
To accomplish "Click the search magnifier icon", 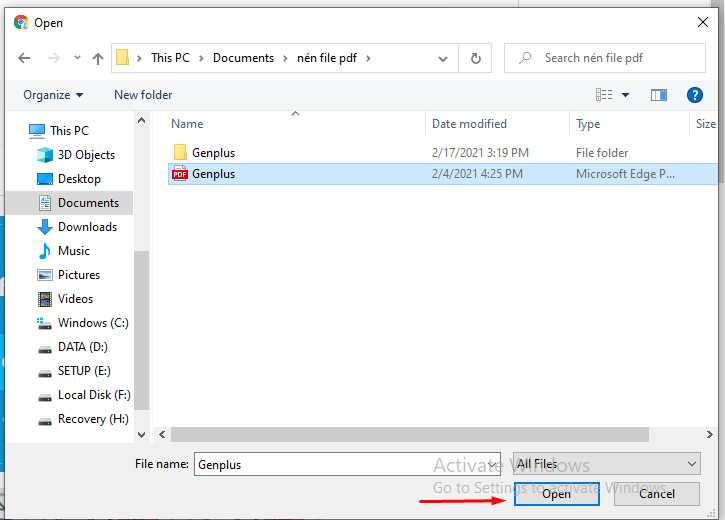I will (x=525, y=58).
